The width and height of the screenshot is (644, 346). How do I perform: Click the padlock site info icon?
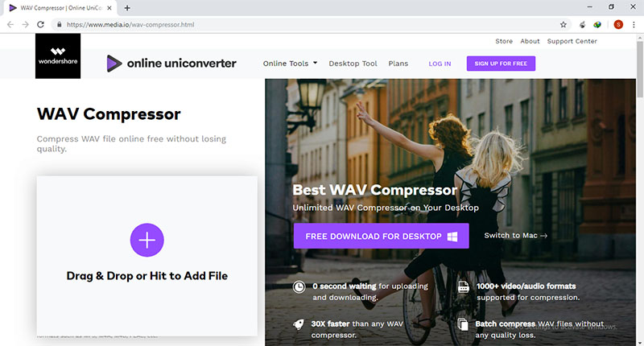(x=59, y=25)
